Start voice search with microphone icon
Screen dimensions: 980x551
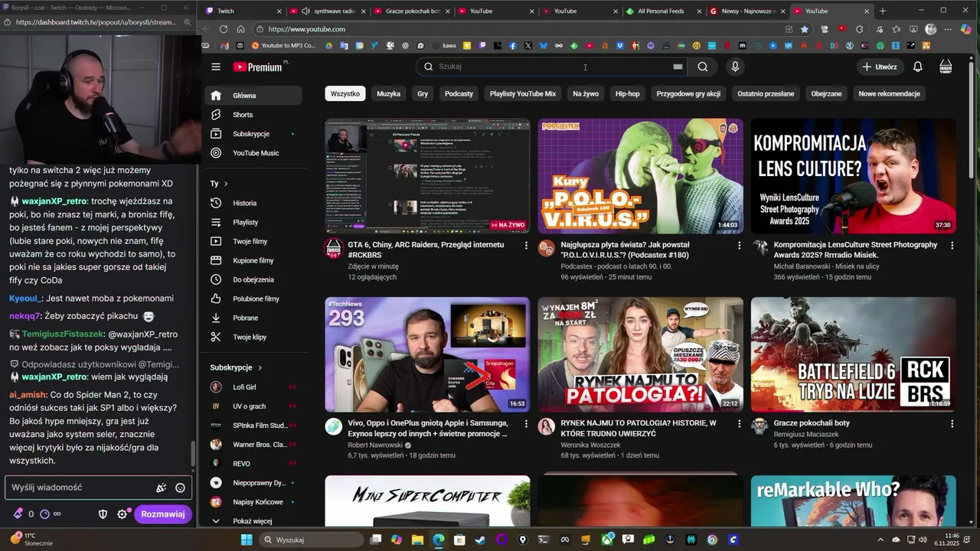coord(735,67)
